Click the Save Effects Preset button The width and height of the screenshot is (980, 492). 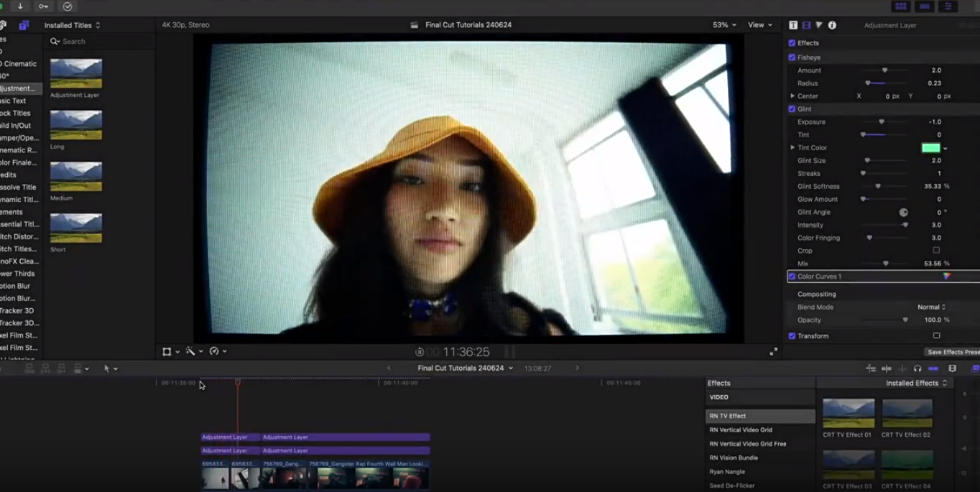953,352
